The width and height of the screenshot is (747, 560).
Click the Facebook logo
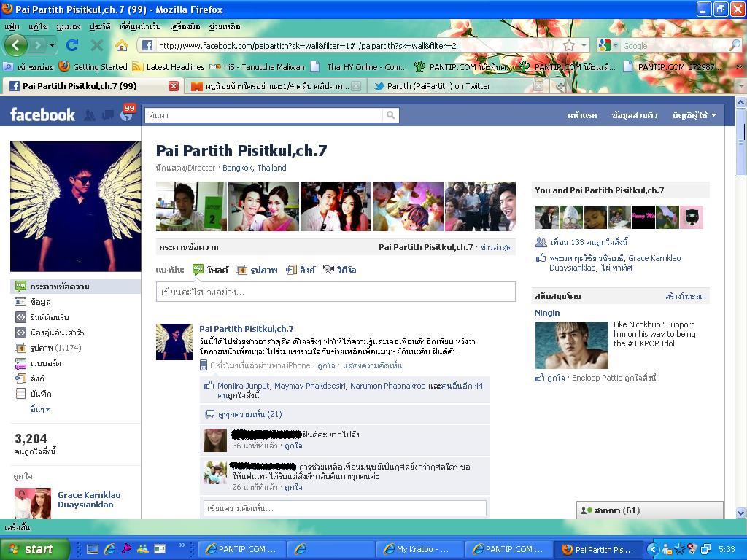point(42,114)
